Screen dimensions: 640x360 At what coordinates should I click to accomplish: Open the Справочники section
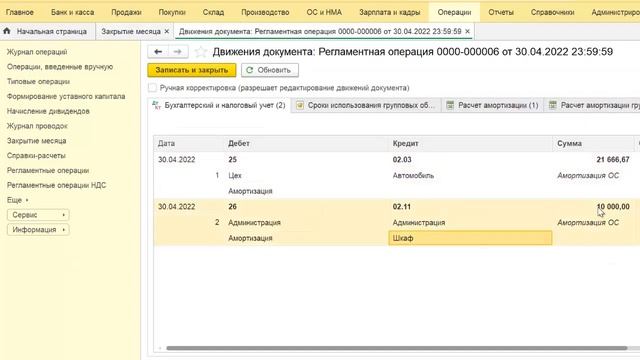[x=552, y=12]
